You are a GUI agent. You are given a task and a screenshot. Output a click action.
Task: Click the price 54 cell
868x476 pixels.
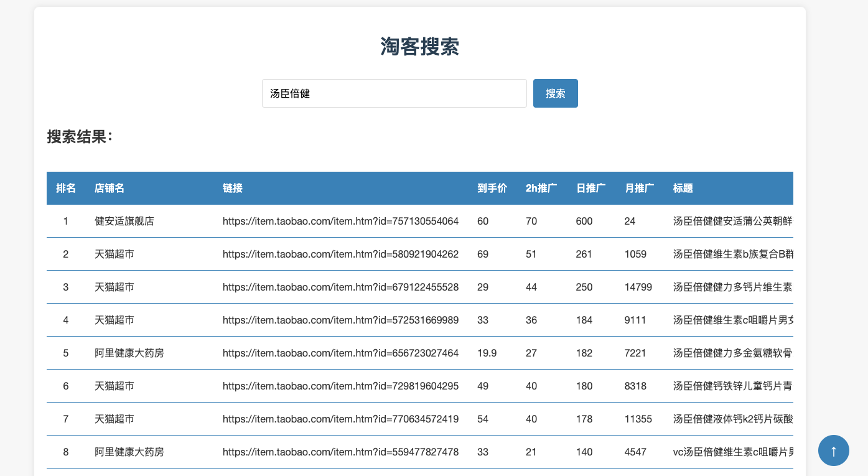pos(483,419)
